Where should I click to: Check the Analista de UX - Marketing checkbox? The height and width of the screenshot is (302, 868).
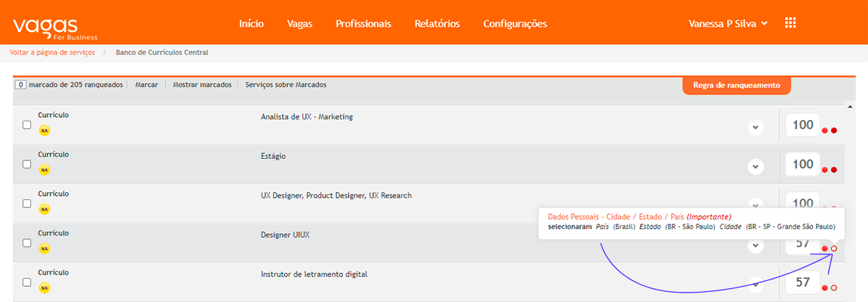27,125
